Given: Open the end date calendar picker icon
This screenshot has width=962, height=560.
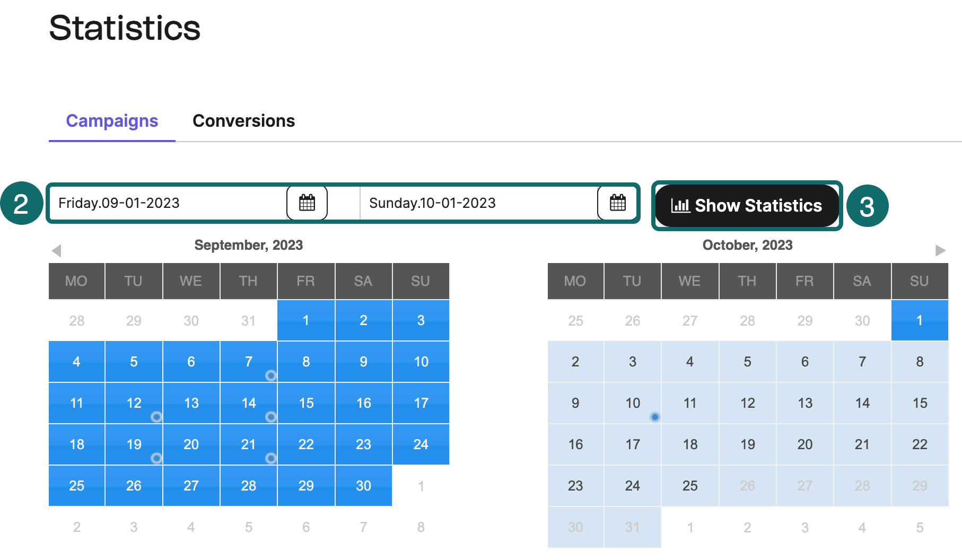Looking at the screenshot, I should click(617, 203).
